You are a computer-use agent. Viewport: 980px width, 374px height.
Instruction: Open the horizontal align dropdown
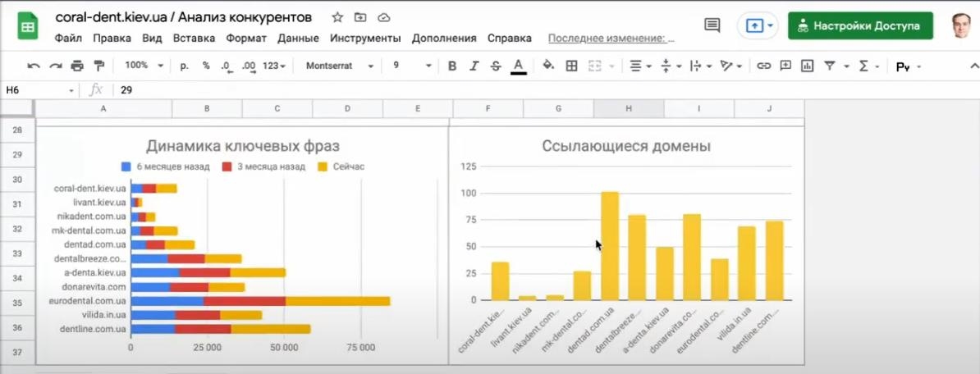[x=640, y=66]
